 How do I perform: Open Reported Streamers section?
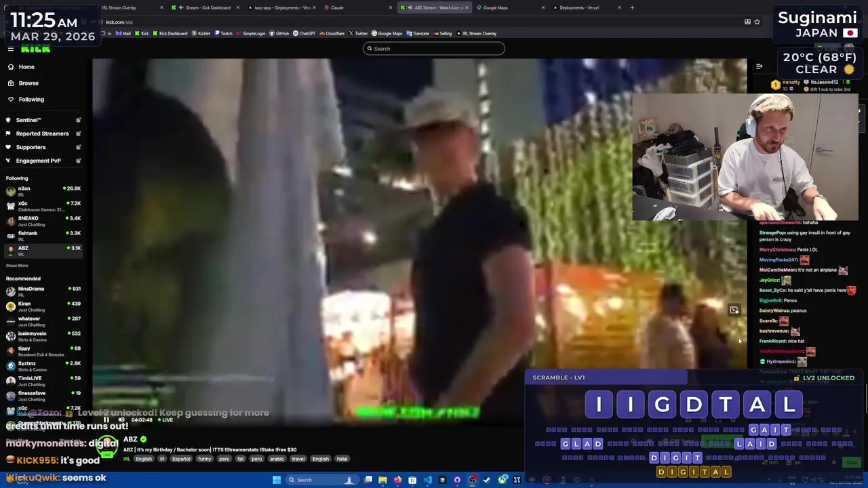(x=42, y=134)
